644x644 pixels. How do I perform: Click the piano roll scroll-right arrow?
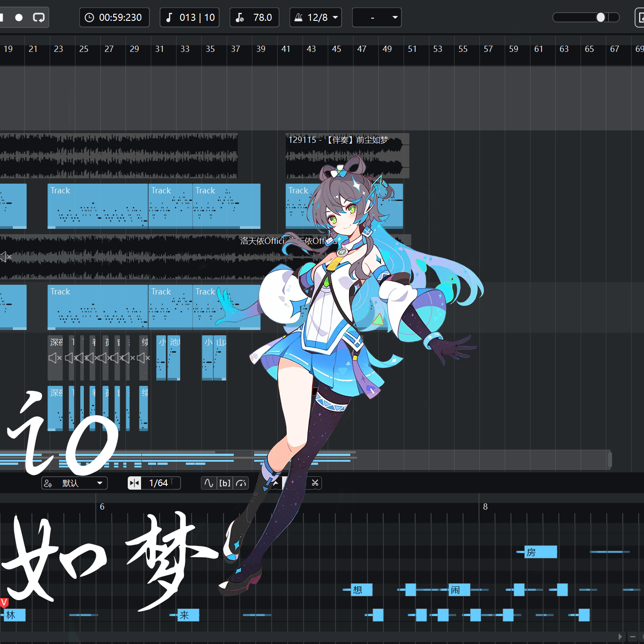pyautogui.click(x=620, y=637)
